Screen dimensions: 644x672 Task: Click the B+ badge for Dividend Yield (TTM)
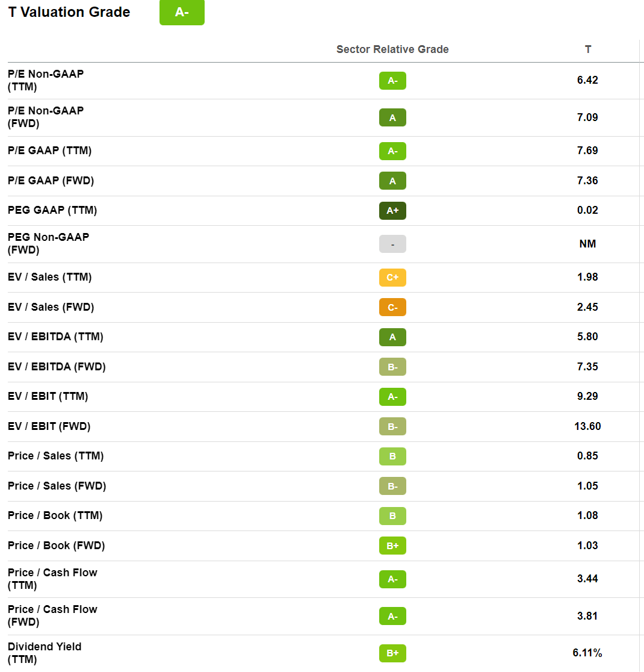[392, 653]
